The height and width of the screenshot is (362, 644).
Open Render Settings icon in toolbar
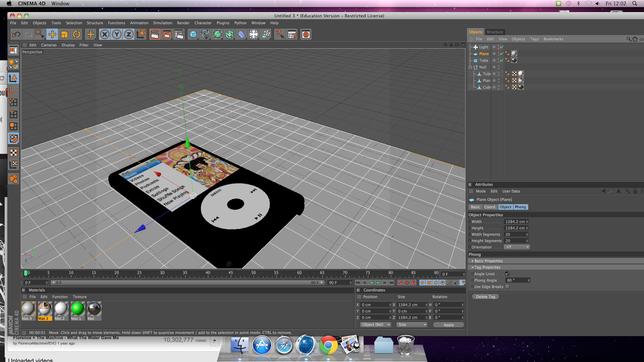click(179, 35)
